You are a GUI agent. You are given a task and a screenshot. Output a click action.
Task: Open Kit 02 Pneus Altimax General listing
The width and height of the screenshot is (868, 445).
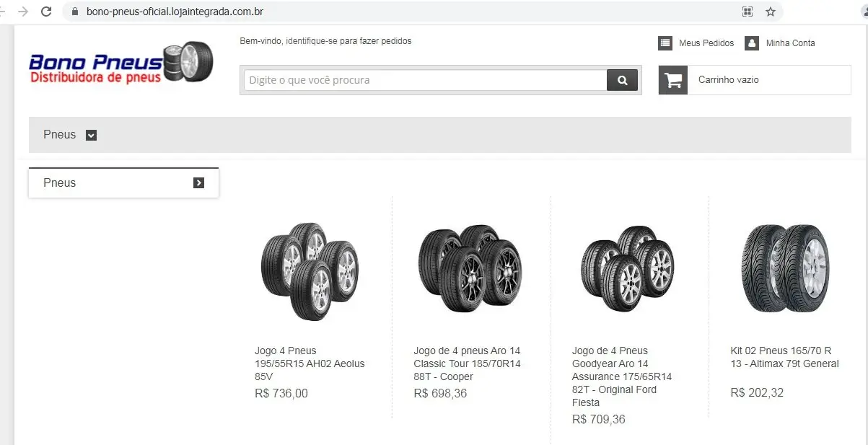pos(785,357)
